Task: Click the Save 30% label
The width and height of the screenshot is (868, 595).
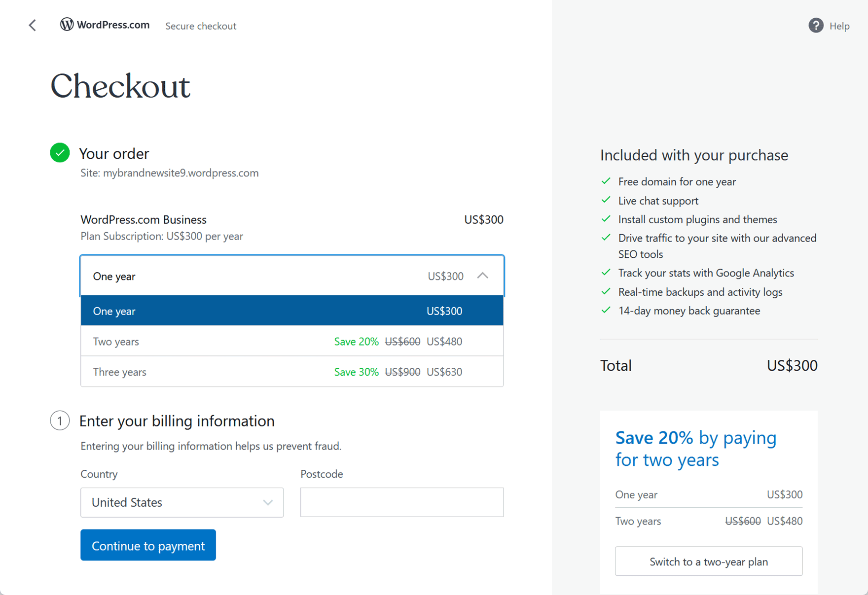Action: tap(356, 372)
